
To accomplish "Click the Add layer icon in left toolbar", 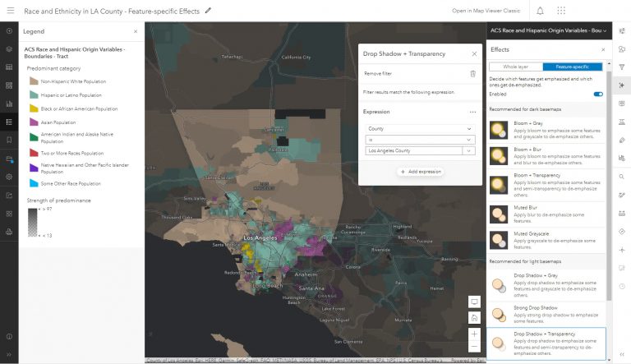I will (x=9, y=30).
